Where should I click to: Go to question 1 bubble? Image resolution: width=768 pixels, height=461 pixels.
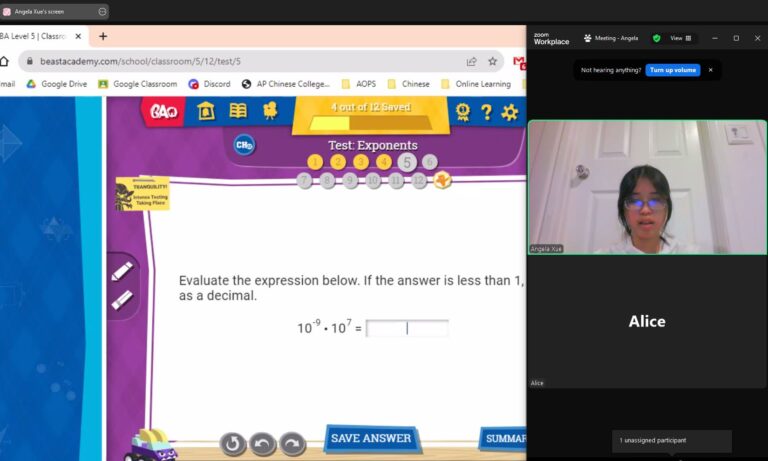pos(315,162)
